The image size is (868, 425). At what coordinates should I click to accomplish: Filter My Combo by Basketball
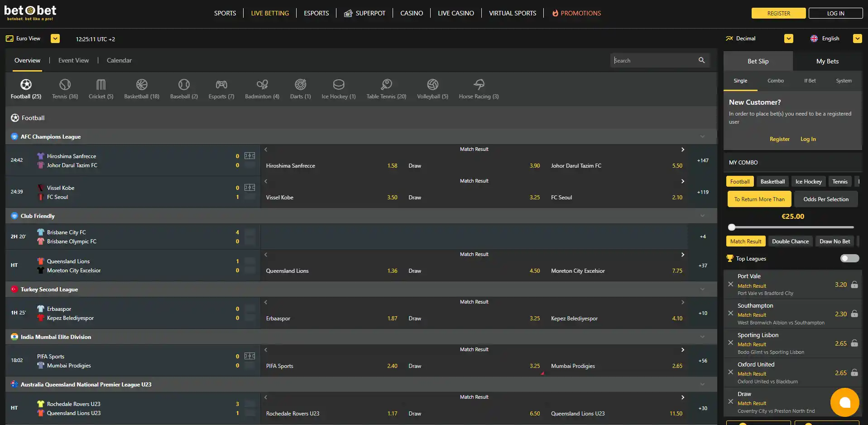pyautogui.click(x=772, y=181)
